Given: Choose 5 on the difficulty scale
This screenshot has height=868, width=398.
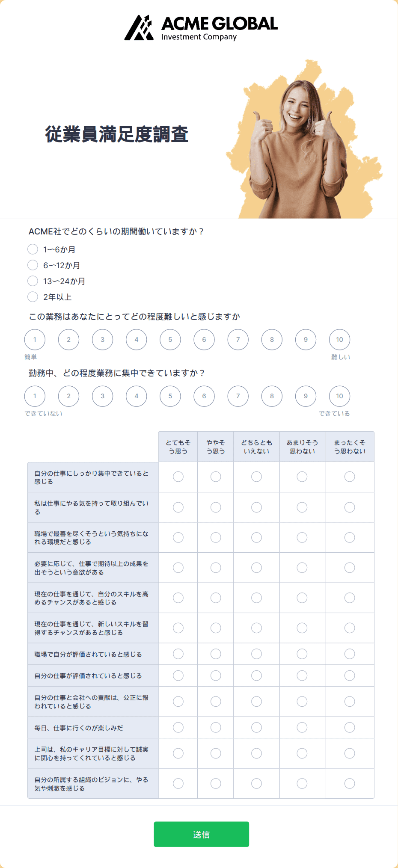Looking at the screenshot, I should point(170,340).
